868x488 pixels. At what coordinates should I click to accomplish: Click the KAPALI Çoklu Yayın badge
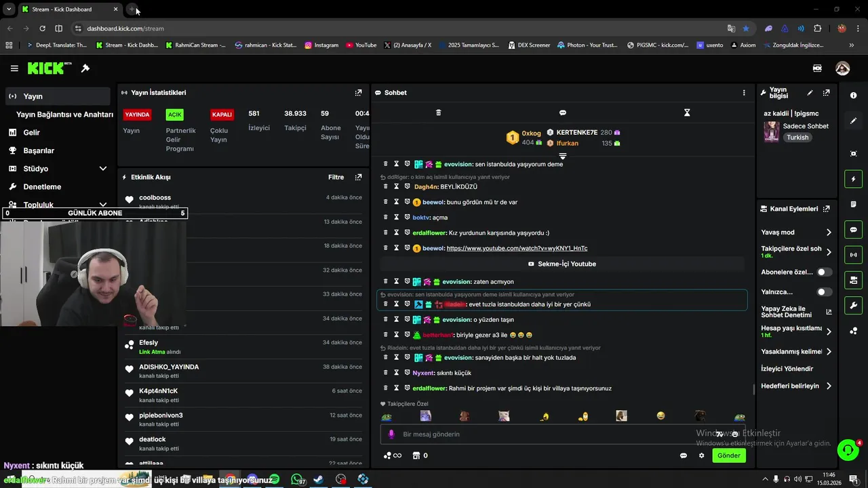222,115
